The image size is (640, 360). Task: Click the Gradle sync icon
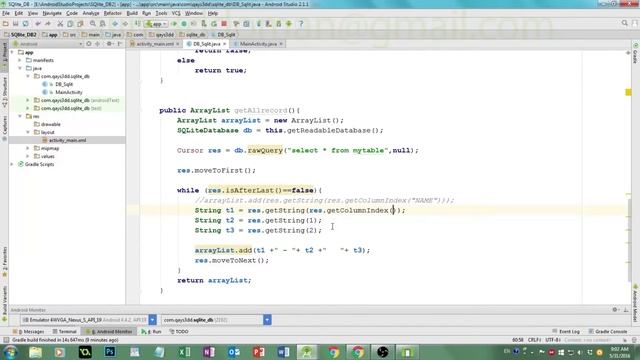259,24
